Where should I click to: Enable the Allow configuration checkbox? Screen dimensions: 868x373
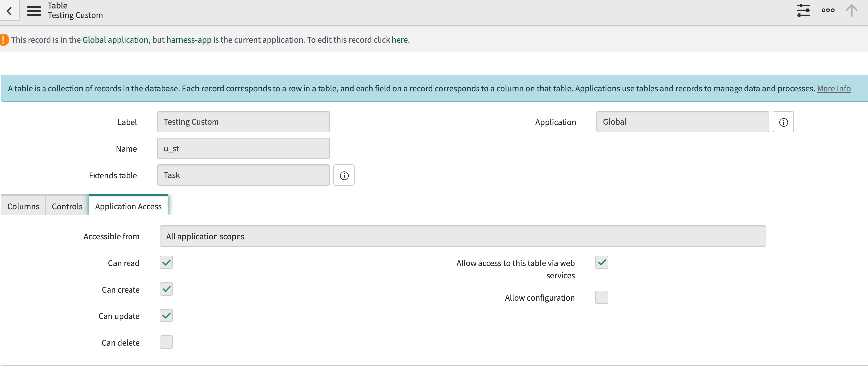point(601,297)
